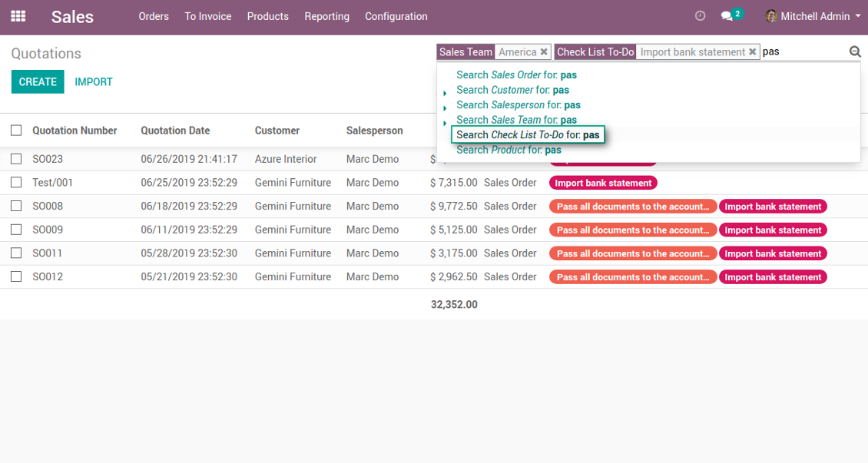868x463 pixels.
Task: Remove the America Sales Team filter
Action: pos(544,52)
